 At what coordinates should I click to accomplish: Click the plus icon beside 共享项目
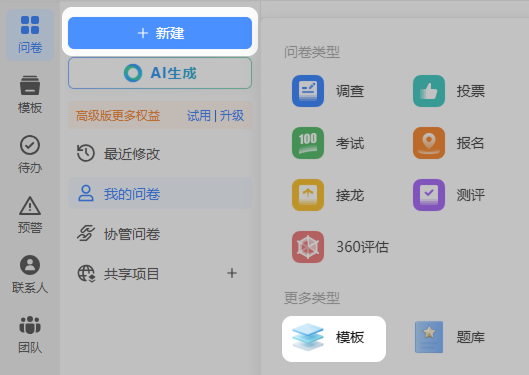click(x=232, y=273)
